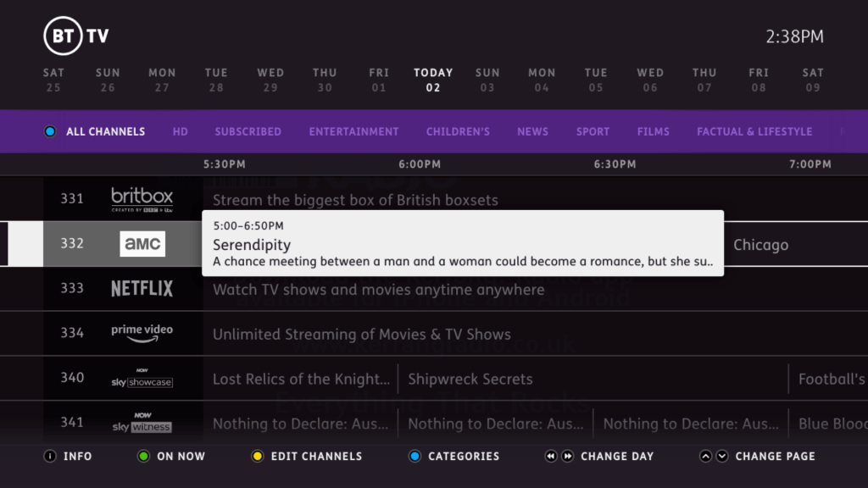Screen dimensions: 868x488
Task: Click the BT TV logo
Action: (76, 36)
